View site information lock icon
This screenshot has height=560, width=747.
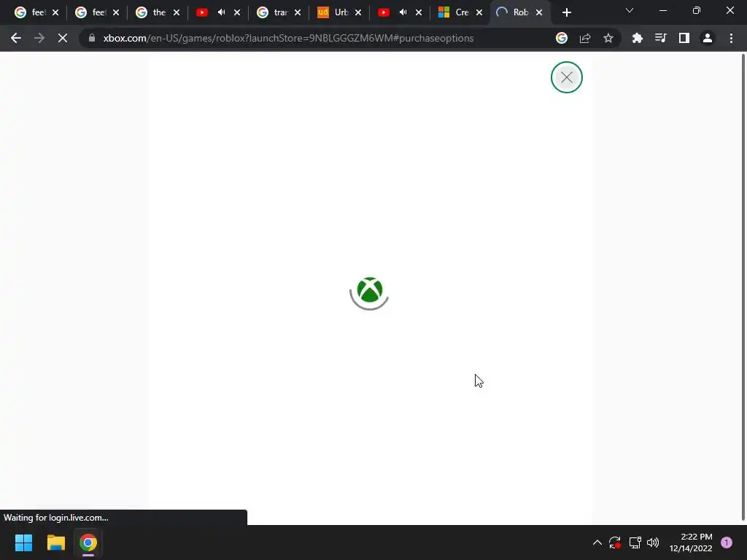[x=92, y=38]
